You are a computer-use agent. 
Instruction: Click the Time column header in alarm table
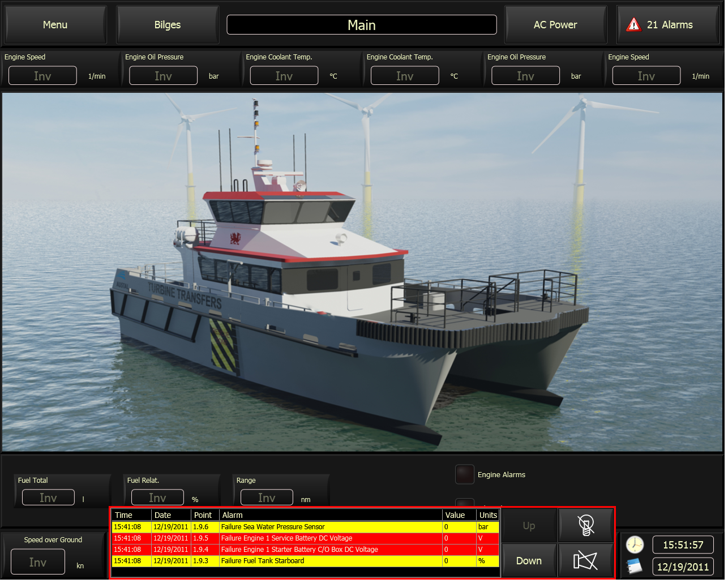tap(131, 515)
